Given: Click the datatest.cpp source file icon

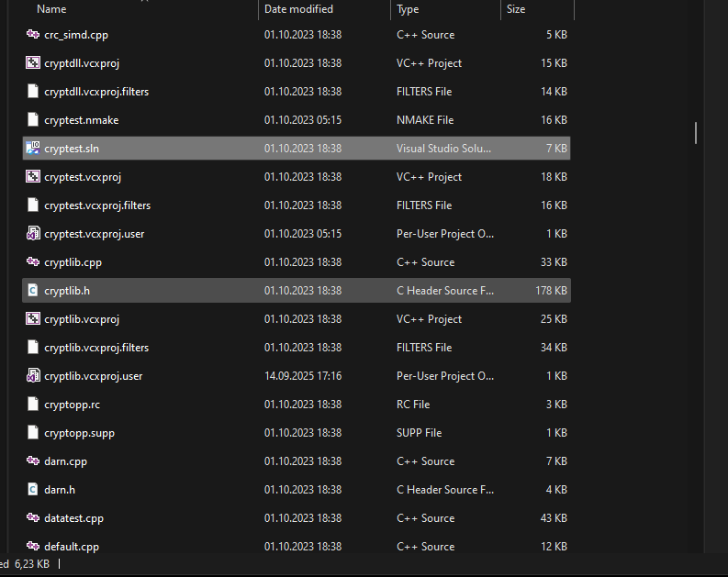Looking at the screenshot, I should coord(33,518).
